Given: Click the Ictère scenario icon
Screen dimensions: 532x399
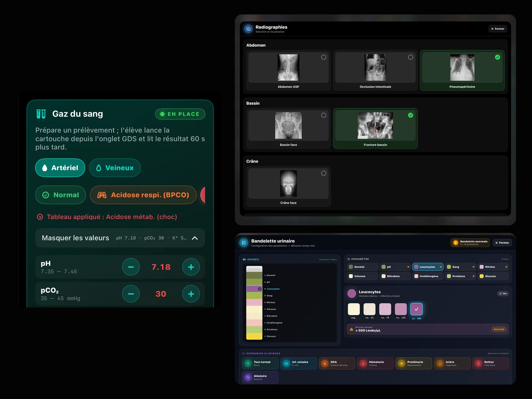Looking at the screenshot, I should (440, 364).
